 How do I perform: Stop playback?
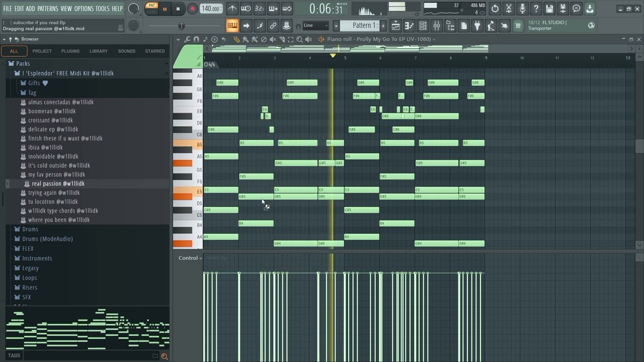tap(178, 9)
